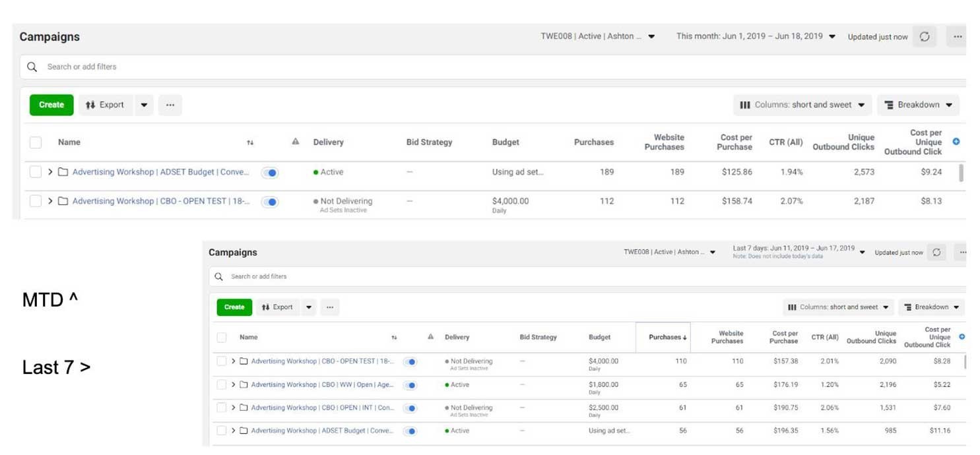Expand the CBO - OPEN TEST campaign in This month view
This screenshot has width=980, height=455.
tap(50, 201)
